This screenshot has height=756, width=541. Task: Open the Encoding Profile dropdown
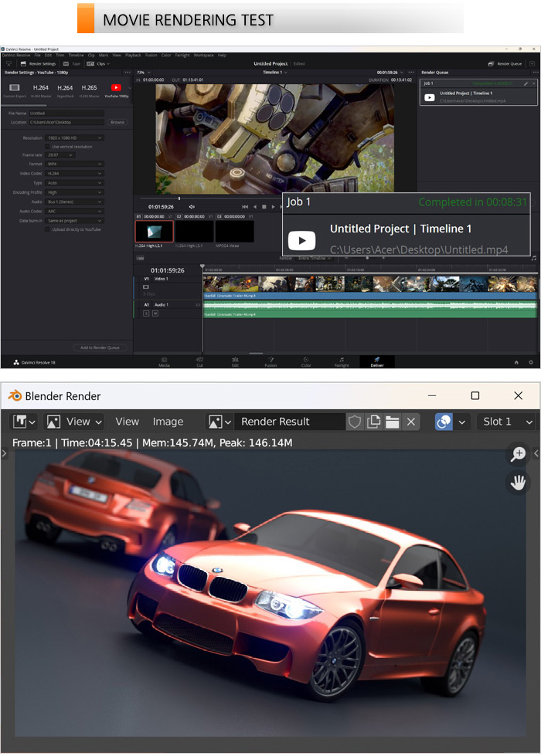74,192
